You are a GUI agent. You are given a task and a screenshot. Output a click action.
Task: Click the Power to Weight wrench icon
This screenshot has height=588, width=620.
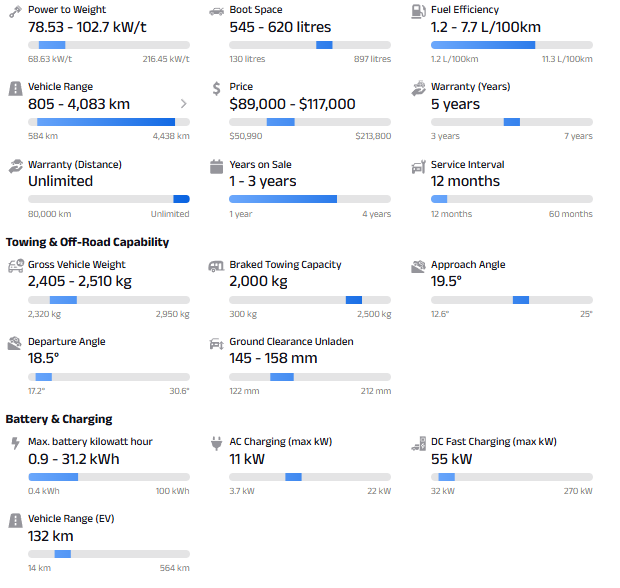pyautogui.click(x=15, y=11)
